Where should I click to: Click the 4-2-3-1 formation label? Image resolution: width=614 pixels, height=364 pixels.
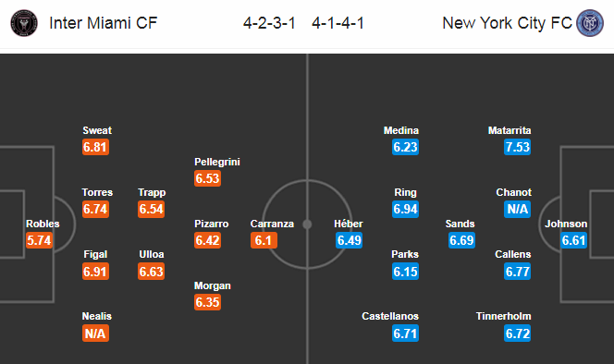pyautogui.click(x=269, y=23)
